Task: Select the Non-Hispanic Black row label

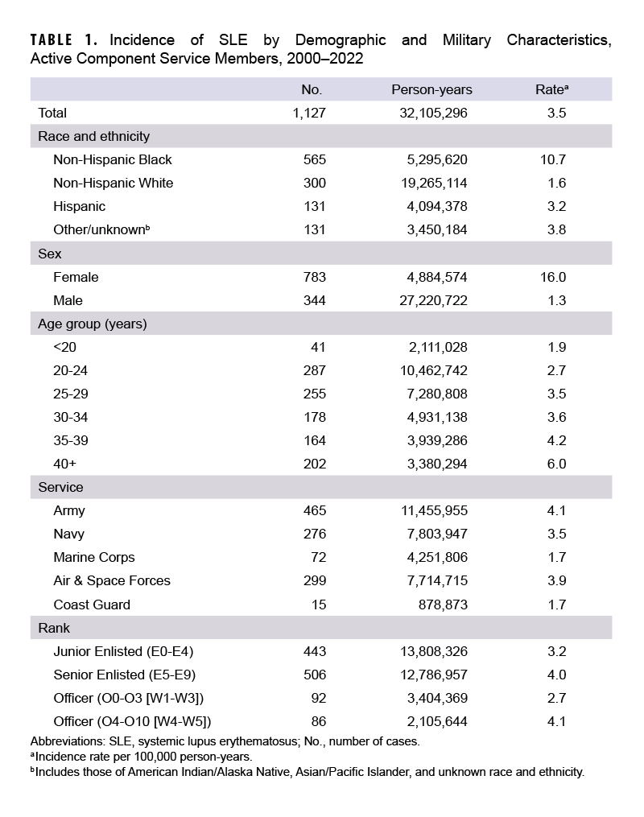Action: tap(113, 159)
